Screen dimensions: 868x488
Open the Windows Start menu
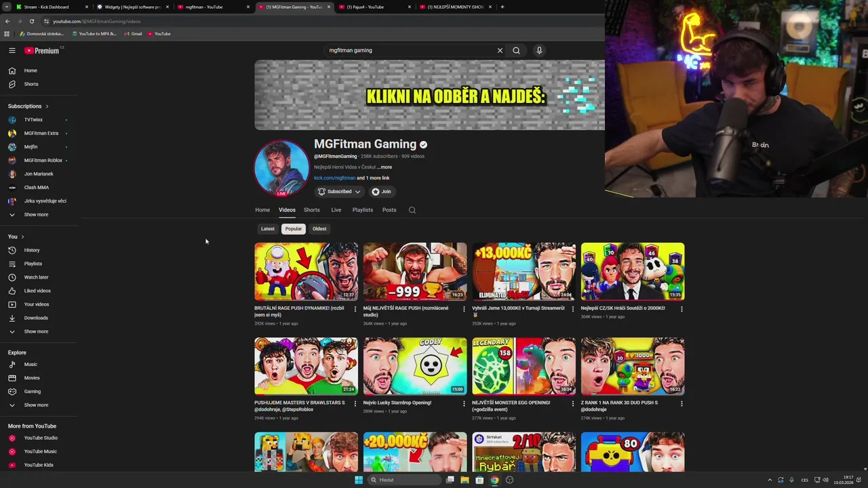[x=359, y=480]
